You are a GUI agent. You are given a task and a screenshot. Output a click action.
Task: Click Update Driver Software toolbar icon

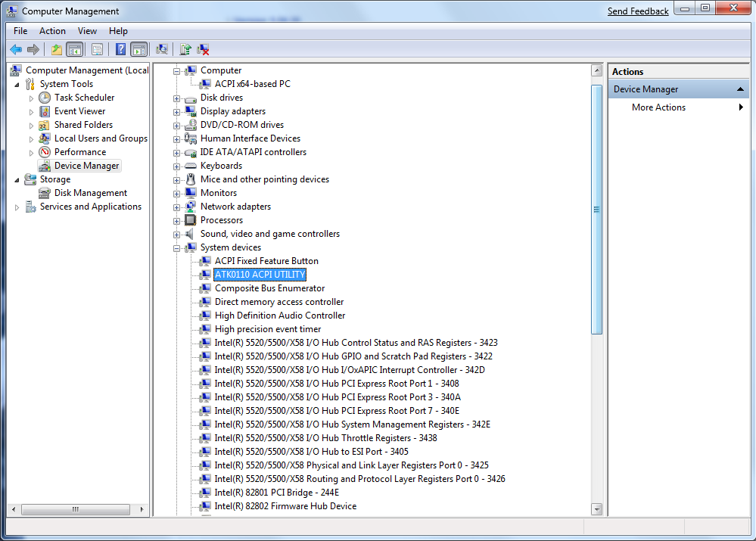point(185,49)
